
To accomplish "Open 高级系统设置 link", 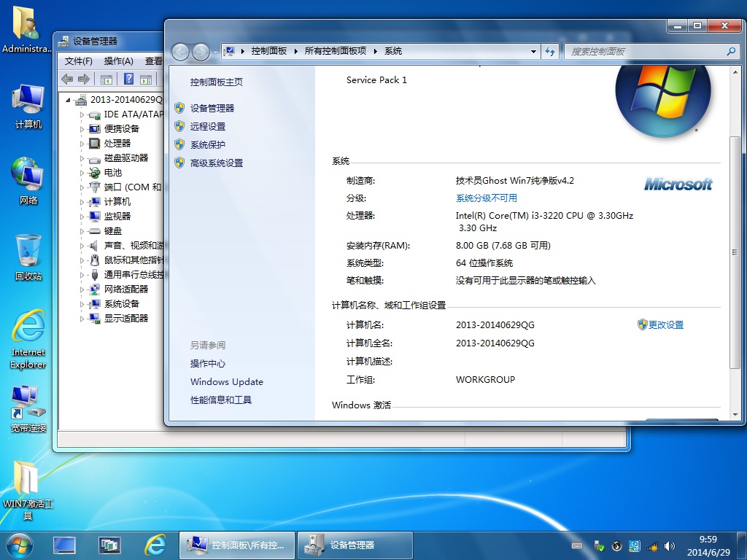I will [216, 163].
